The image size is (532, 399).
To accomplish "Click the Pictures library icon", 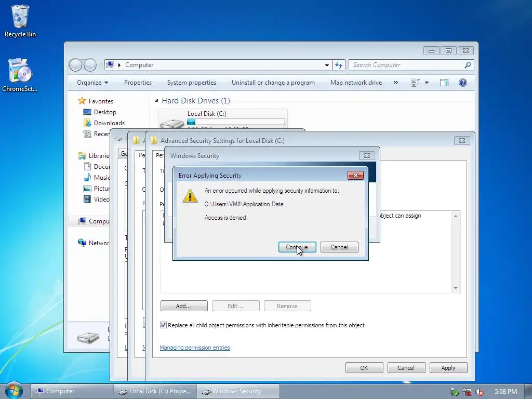I will (87, 188).
